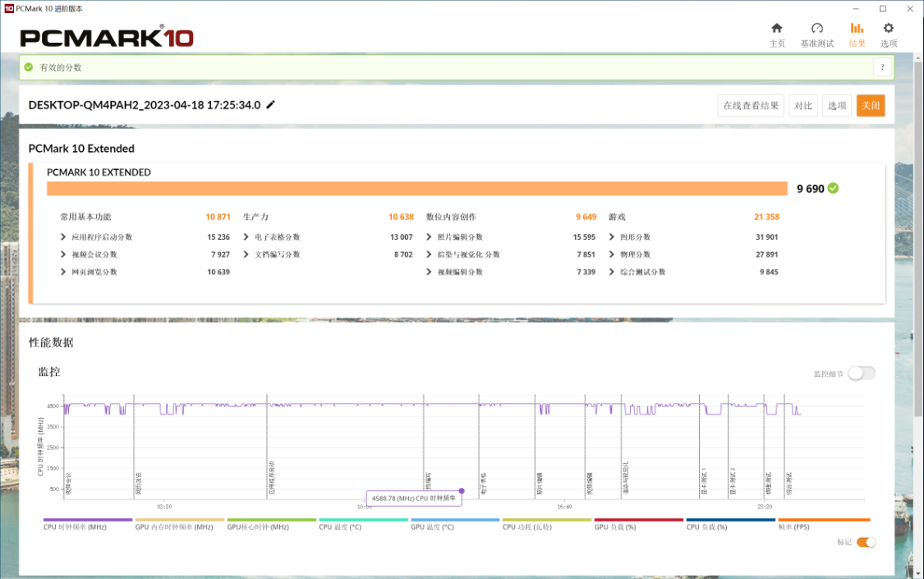Click the 对比 compare button
Image resolution: width=924 pixels, height=579 pixels.
(x=802, y=105)
